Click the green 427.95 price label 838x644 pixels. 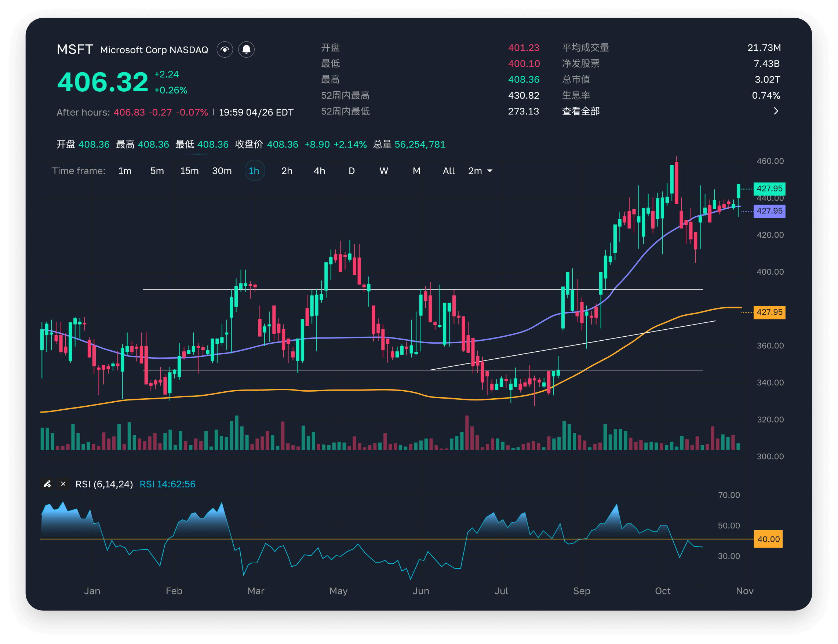tap(769, 189)
